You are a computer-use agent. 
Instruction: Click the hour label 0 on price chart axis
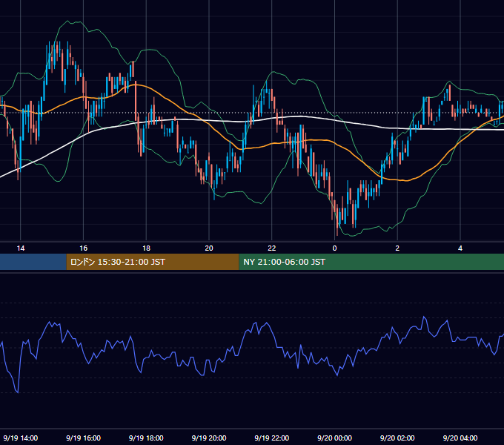tap(334, 248)
